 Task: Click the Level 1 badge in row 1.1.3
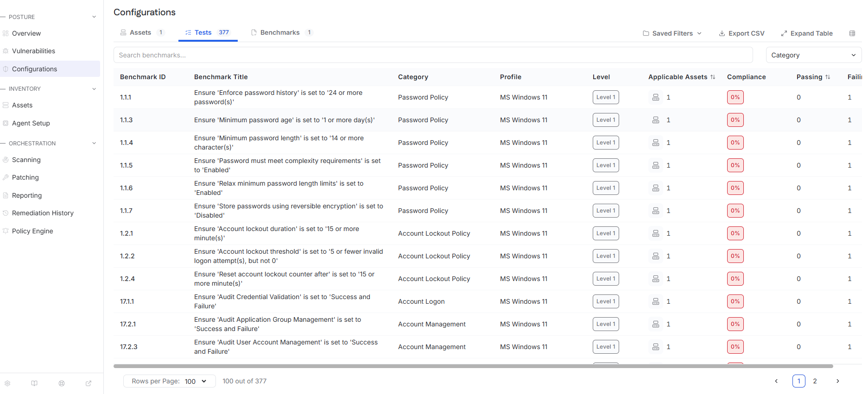[x=606, y=120]
